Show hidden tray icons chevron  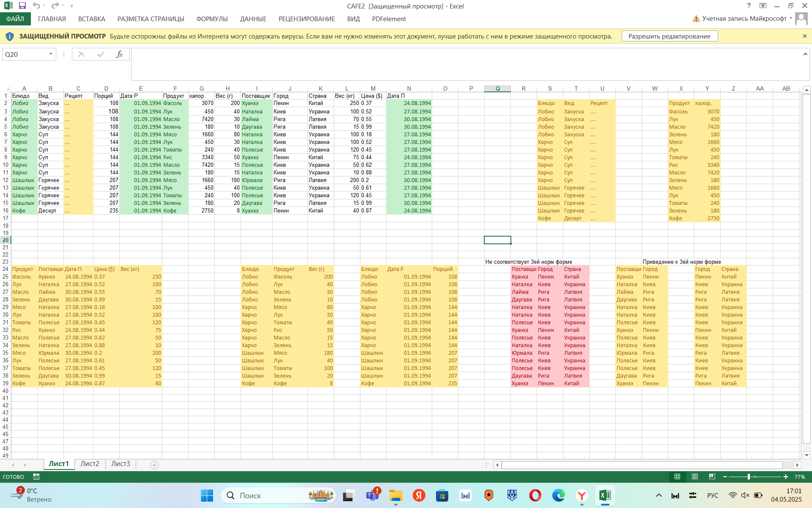pos(658,495)
